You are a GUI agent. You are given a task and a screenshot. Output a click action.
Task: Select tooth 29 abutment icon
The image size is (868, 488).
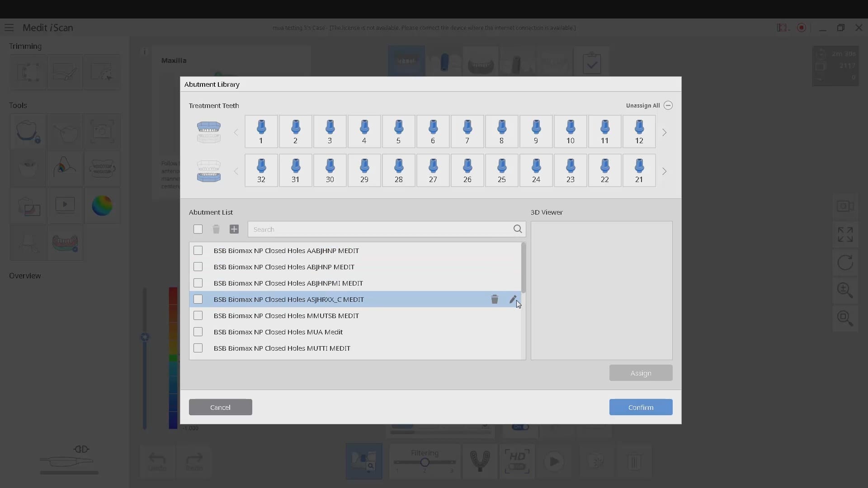[364, 170]
